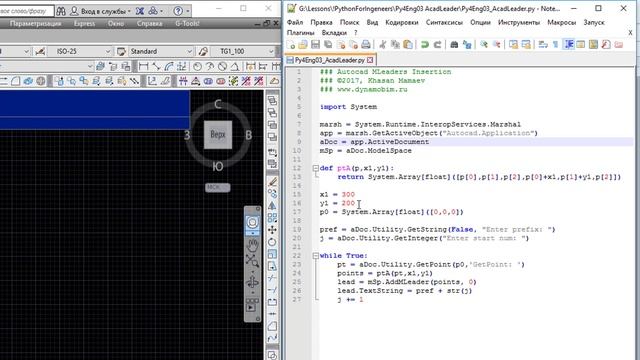This screenshot has height=360, width=640.
Task: Redo edit with the gray arrow
Action: [x=437, y=44]
